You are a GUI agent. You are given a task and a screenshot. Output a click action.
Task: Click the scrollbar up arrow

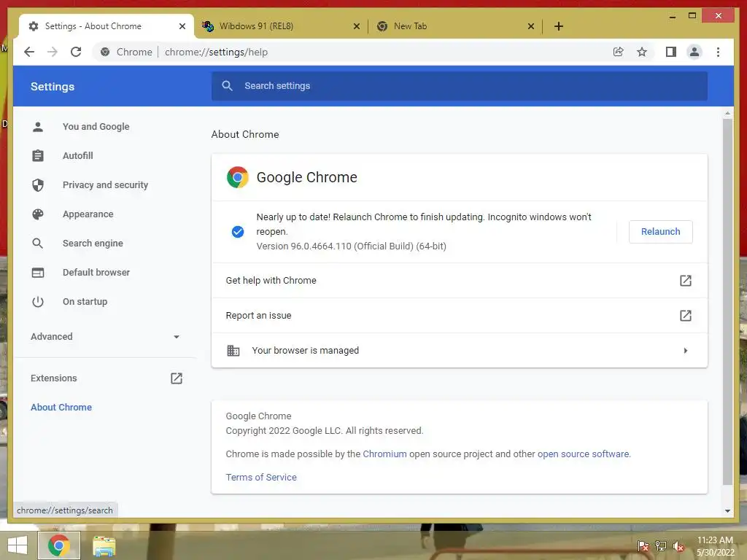[x=727, y=113]
